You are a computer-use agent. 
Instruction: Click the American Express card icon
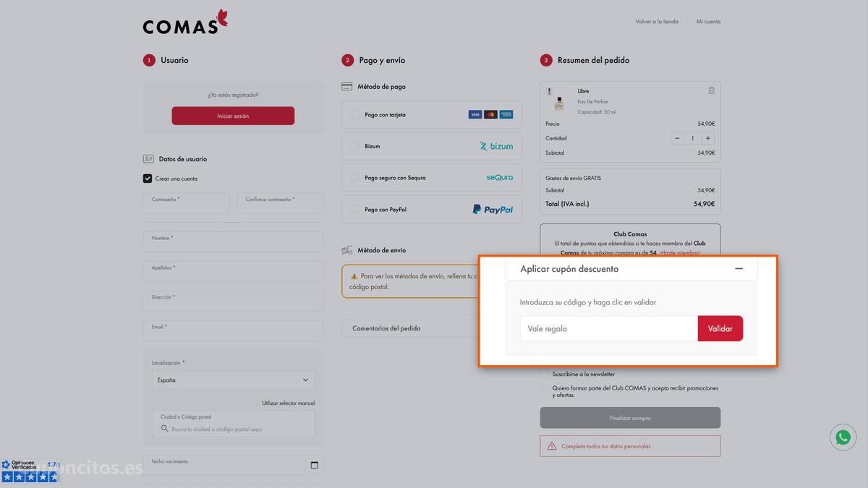coord(506,114)
